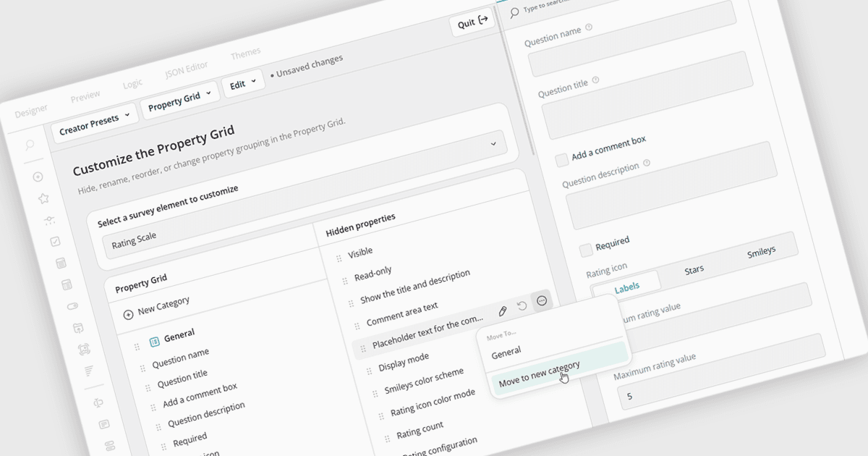Select the image picker toolbox icon
This screenshot has width=868, height=456.
pos(83,349)
